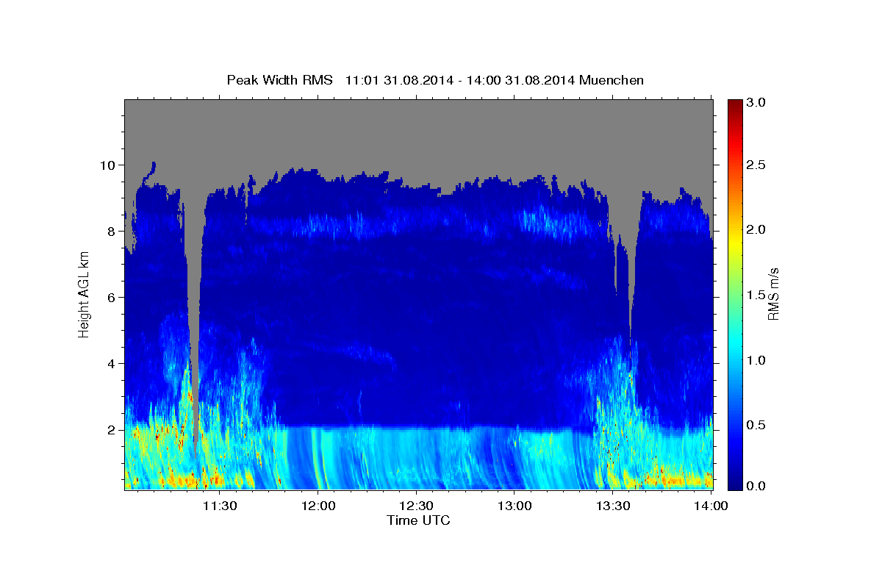This screenshot has width=882, height=588.
Task: Click the colorbar value 0.5
Action: (x=757, y=425)
